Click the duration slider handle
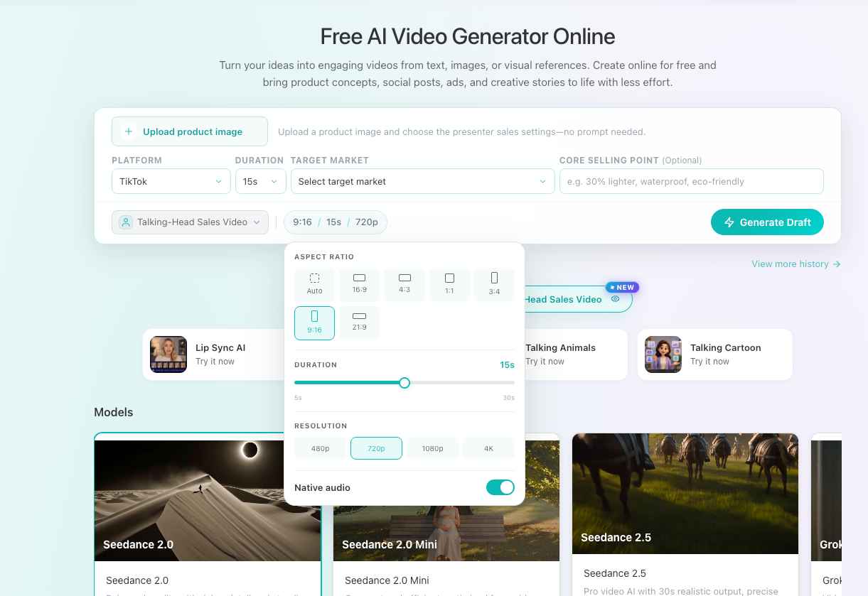 click(x=404, y=383)
